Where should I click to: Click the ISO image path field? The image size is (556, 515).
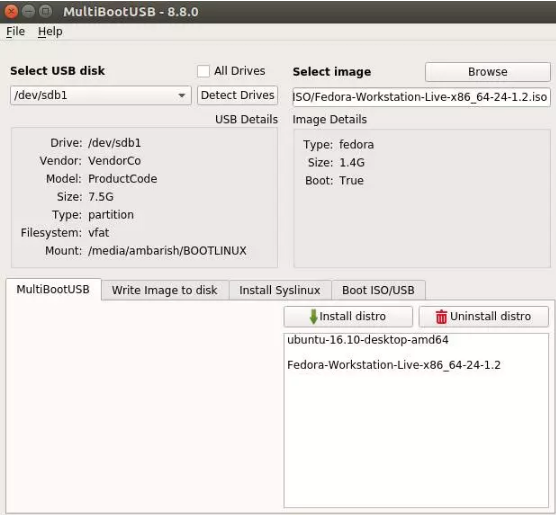[421, 97]
